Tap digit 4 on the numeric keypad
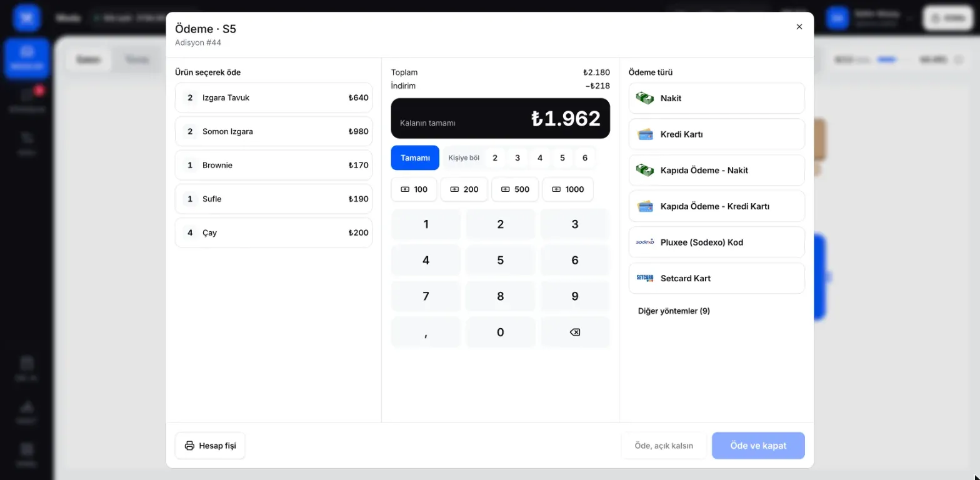 (x=426, y=260)
